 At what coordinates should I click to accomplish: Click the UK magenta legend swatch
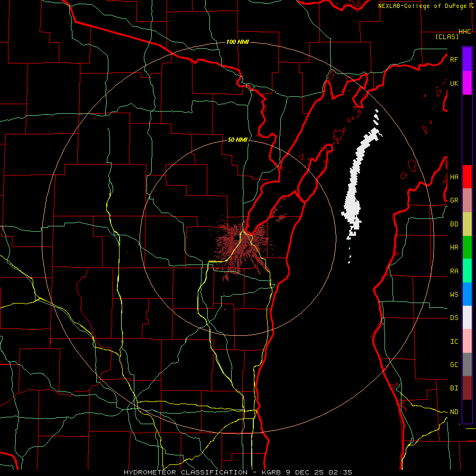[x=467, y=83]
